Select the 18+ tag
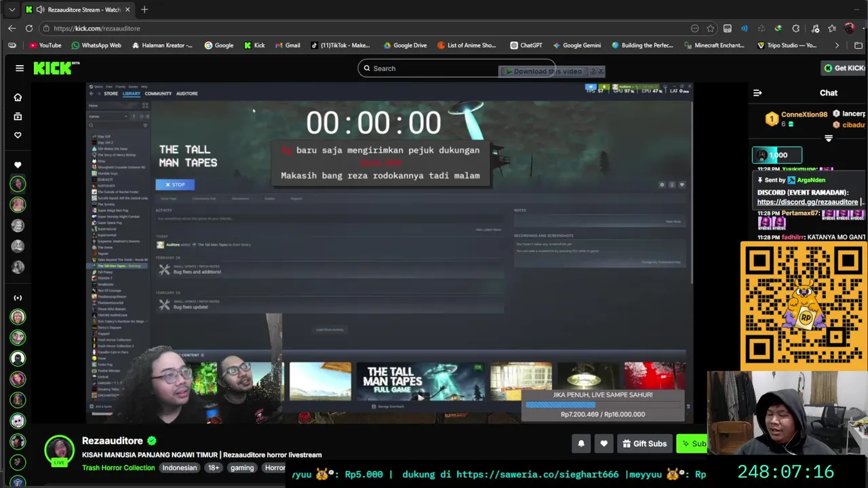The height and width of the screenshot is (488, 868). coord(214,468)
